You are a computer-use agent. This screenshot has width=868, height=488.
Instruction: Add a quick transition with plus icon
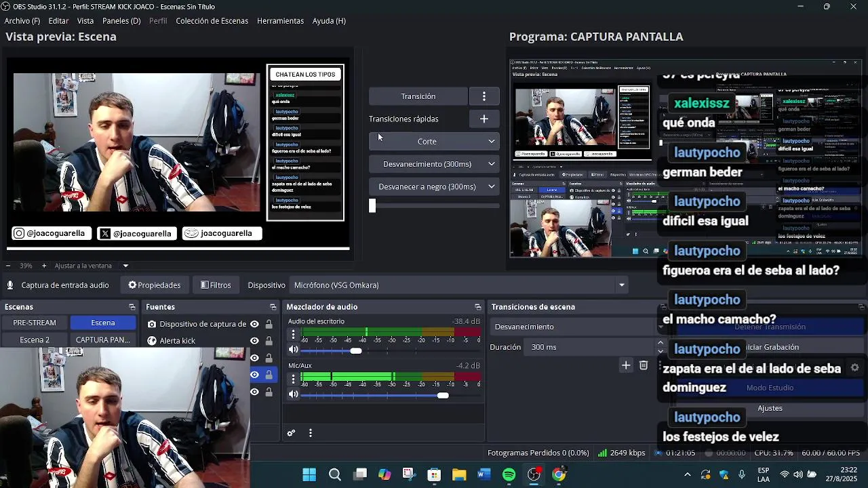coord(484,119)
